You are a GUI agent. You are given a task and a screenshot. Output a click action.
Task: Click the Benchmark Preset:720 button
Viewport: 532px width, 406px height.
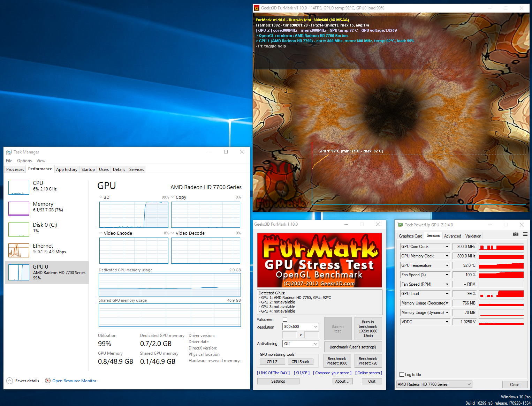[368, 361]
